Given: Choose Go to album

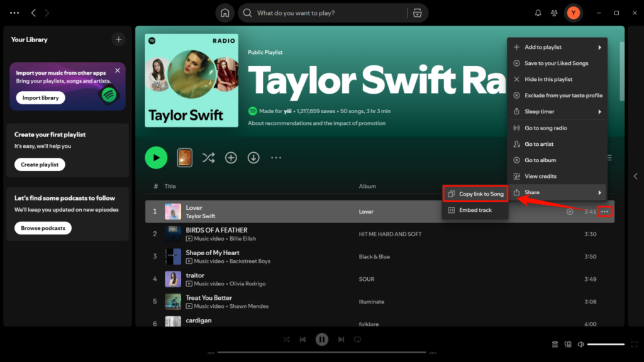Looking at the screenshot, I should tap(557, 160).
